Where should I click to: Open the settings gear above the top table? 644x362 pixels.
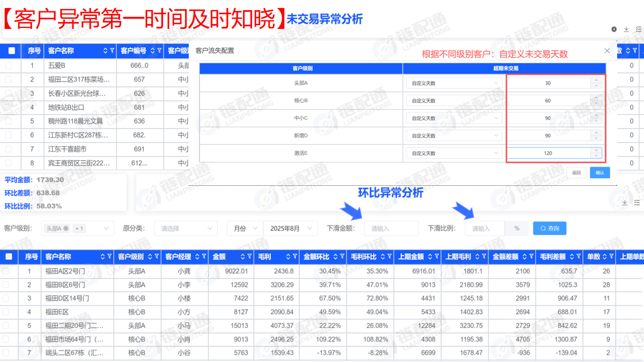click(x=614, y=29)
